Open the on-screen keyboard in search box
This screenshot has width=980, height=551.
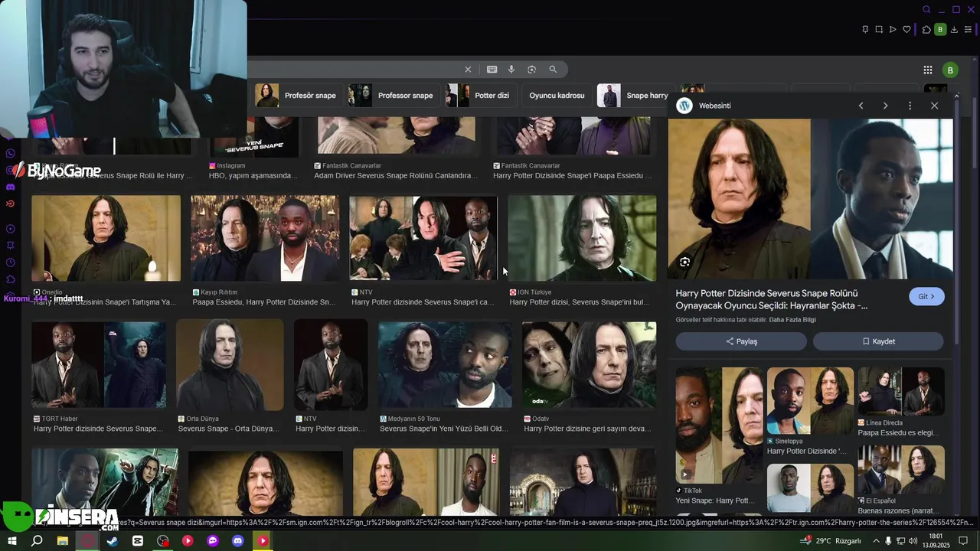[x=492, y=70]
